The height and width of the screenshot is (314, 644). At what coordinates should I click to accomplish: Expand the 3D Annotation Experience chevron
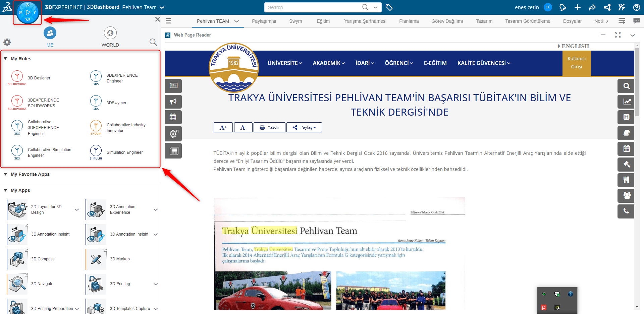coord(156,210)
